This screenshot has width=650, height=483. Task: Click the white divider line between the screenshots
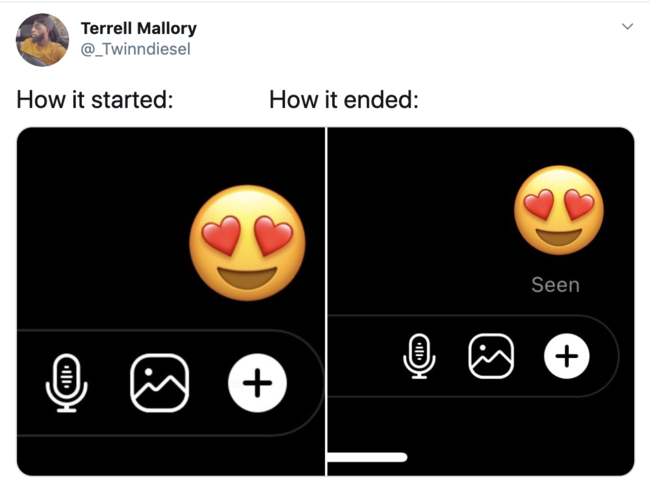pos(326,301)
